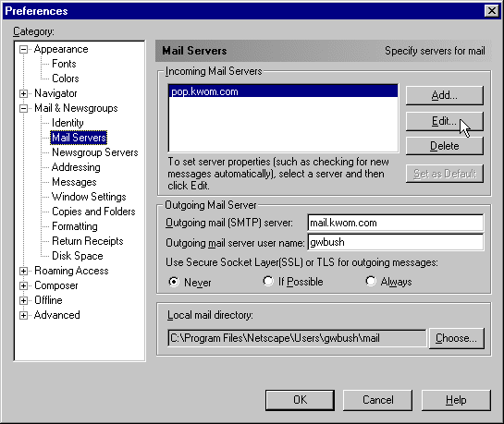Viewport: 504px width, 424px height.
Task: Select Copies and Folders in the tree
Action: click(x=93, y=212)
